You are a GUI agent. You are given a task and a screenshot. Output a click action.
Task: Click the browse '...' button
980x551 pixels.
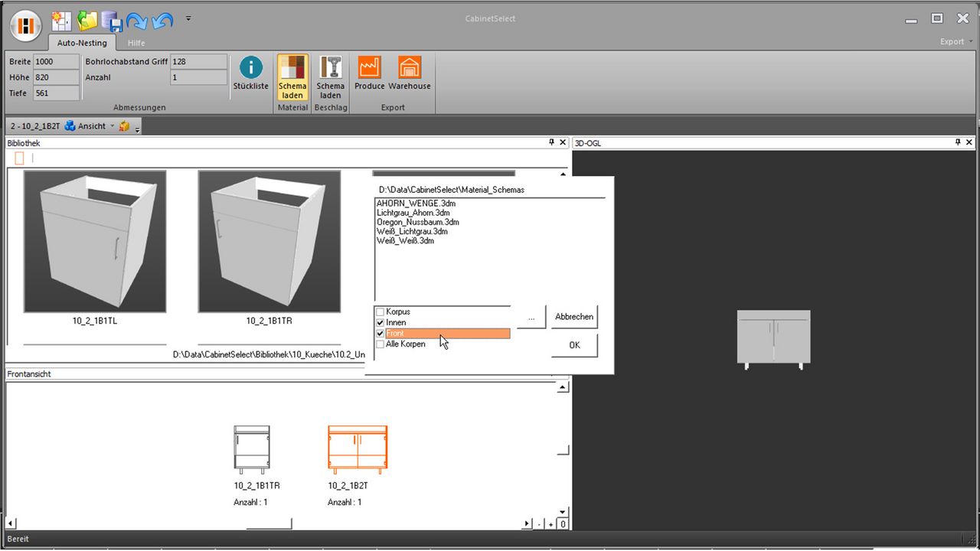point(531,317)
